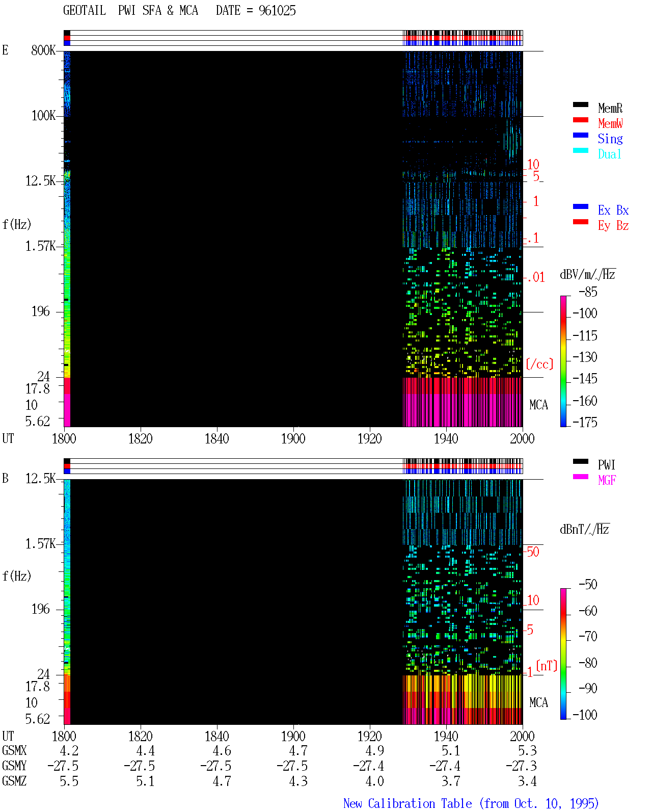The width and height of the screenshot is (652, 812).
Task: Click the GSMY value '-27.3'
Action: [522, 766]
